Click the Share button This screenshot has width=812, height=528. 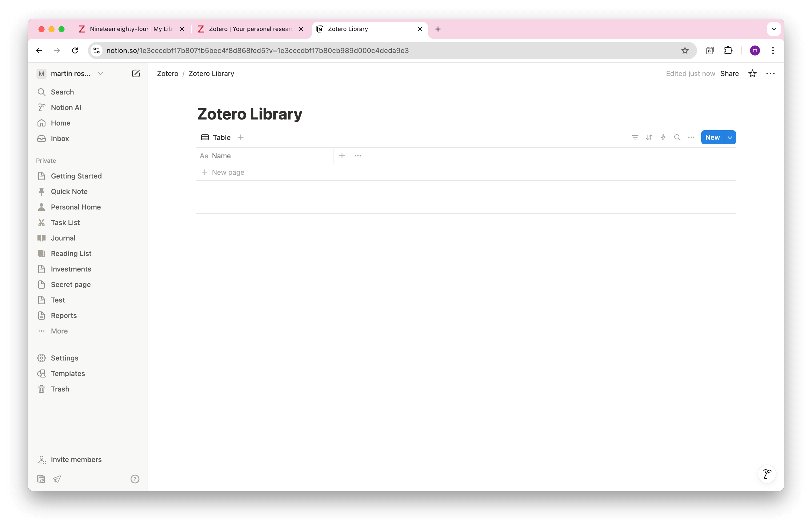coord(729,74)
